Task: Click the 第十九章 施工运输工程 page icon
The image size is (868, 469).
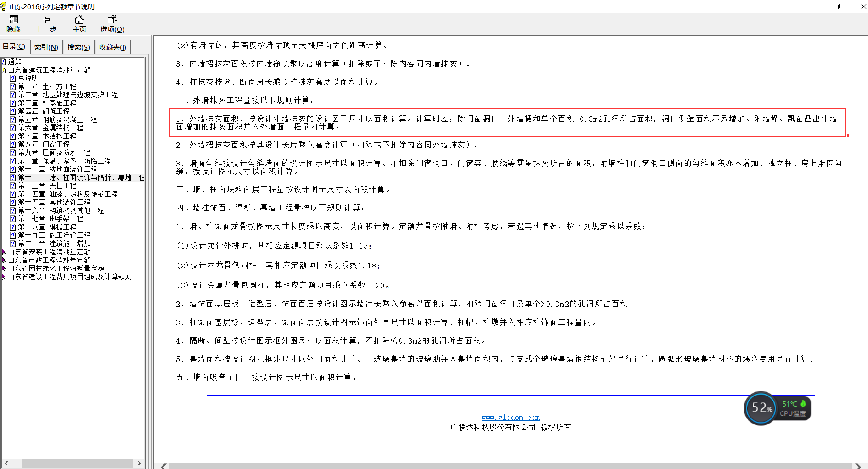Action: (x=13, y=235)
